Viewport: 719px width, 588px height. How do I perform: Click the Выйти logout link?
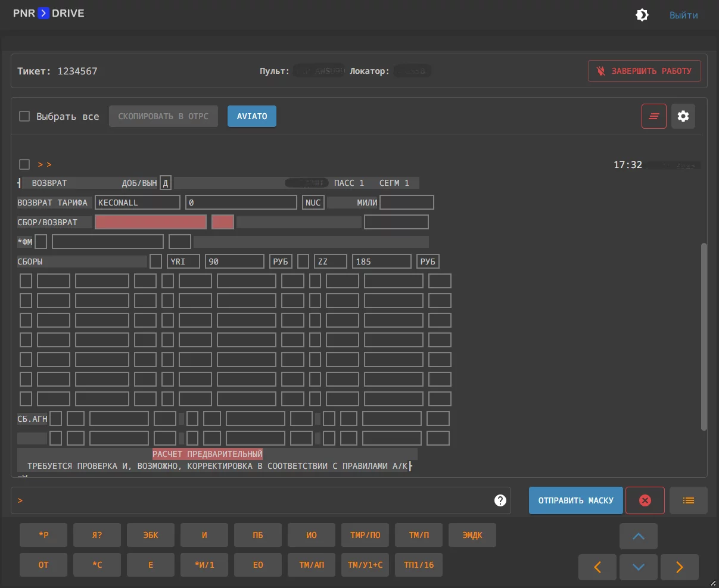click(683, 15)
